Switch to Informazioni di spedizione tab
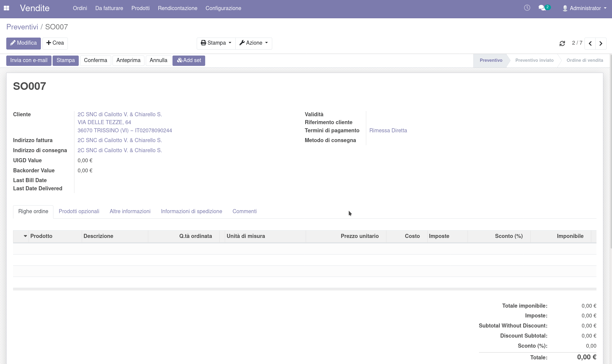Screen dimensions: 612x364 (191, 212)
